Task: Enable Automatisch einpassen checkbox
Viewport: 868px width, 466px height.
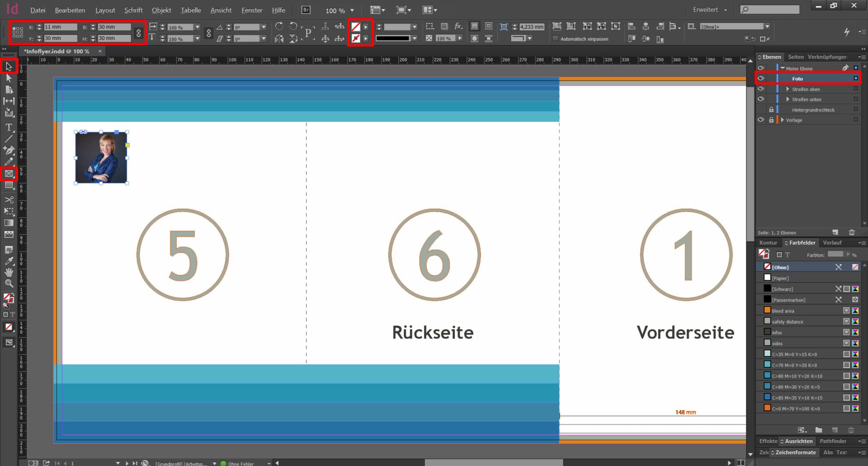Action: point(556,39)
